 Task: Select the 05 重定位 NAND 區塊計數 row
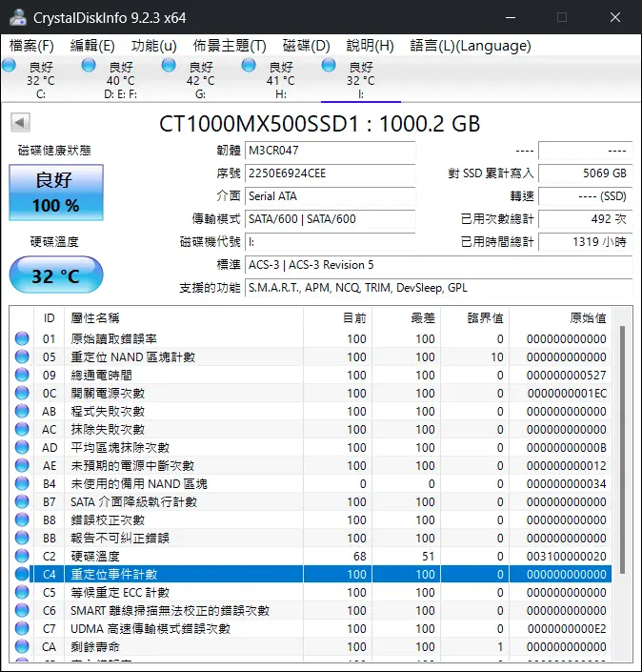tap(314, 357)
